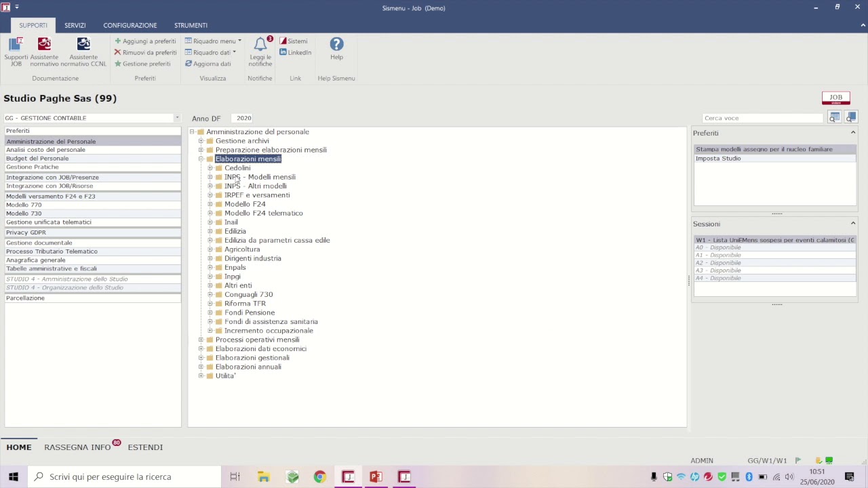The width and height of the screenshot is (868, 488).
Task: Click the Riforma TFR folder icon
Action: tap(219, 304)
